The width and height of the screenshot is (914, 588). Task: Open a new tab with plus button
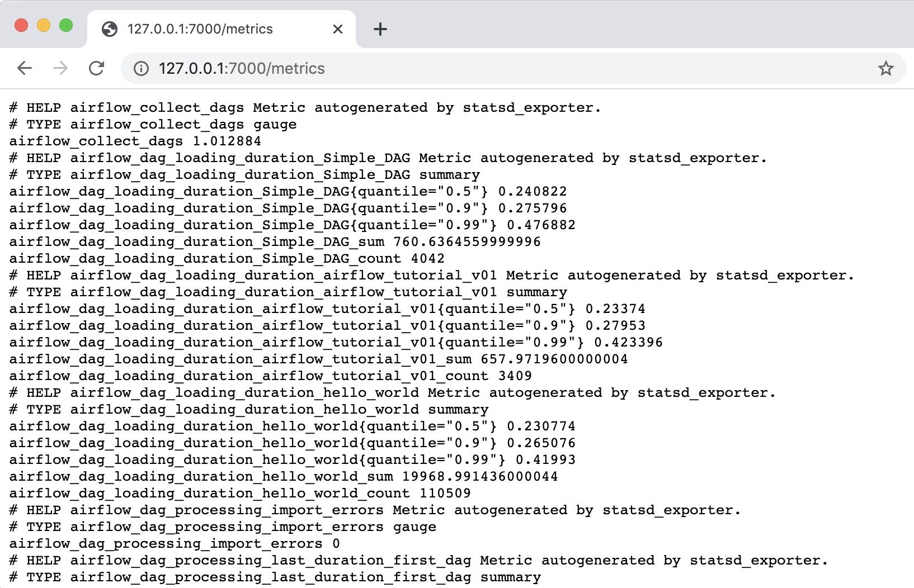click(380, 29)
